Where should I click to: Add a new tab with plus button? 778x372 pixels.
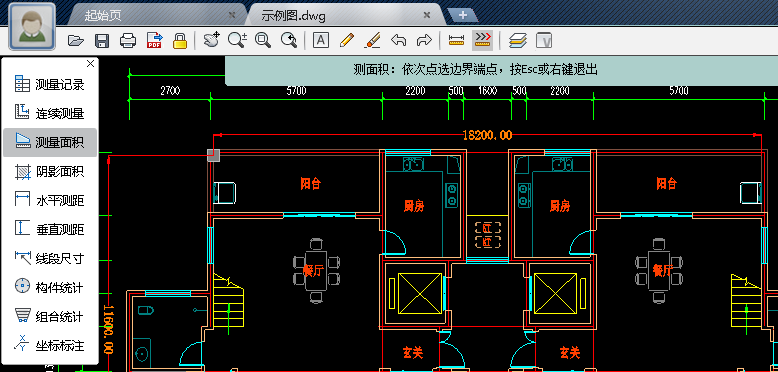point(463,15)
